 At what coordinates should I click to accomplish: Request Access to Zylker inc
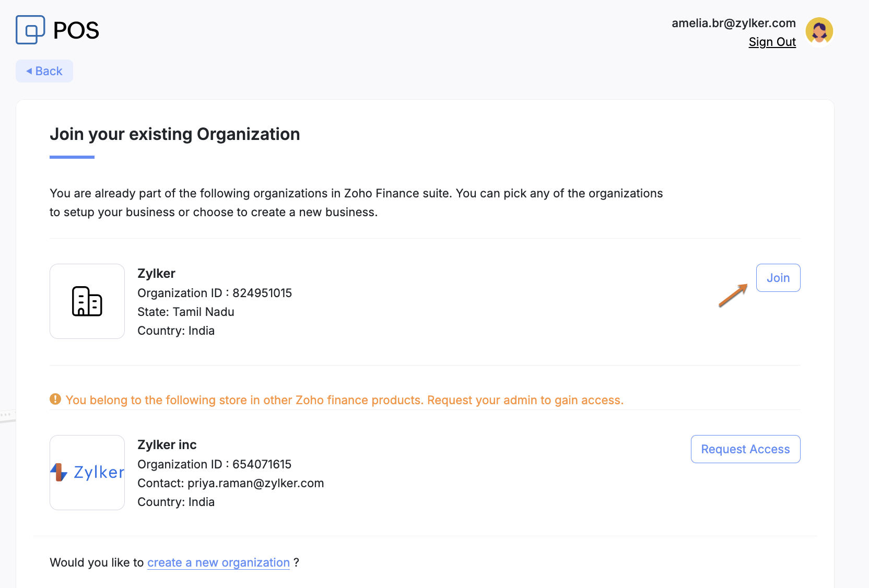pos(745,449)
